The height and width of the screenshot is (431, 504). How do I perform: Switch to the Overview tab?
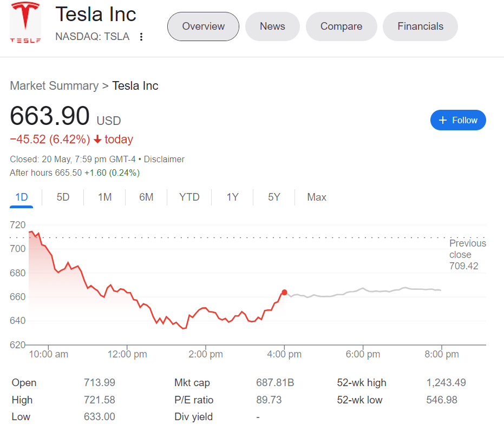click(203, 26)
